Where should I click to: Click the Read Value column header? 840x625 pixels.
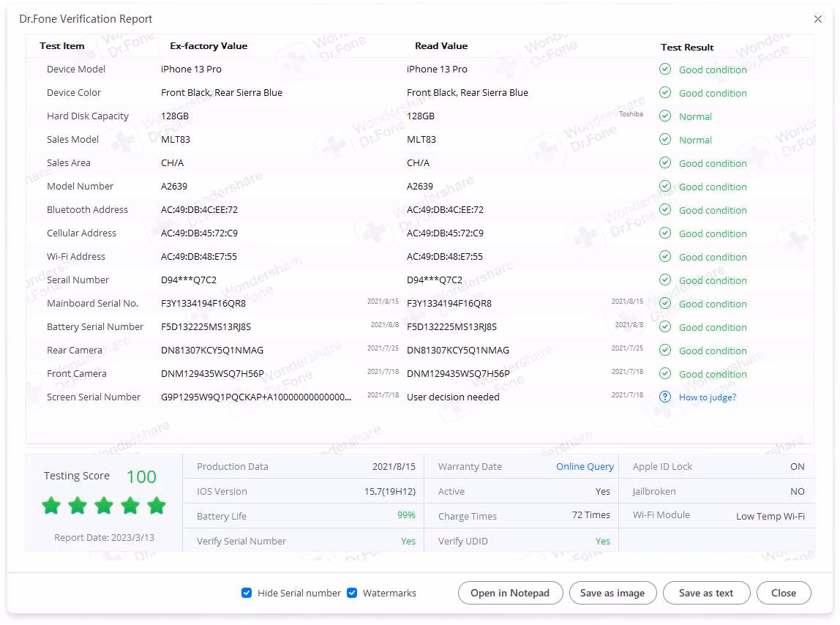441,46
